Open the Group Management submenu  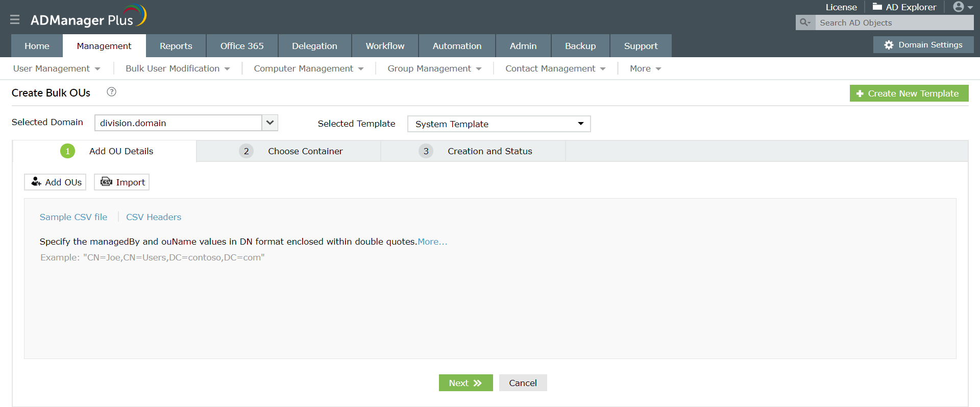(x=434, y=68)
